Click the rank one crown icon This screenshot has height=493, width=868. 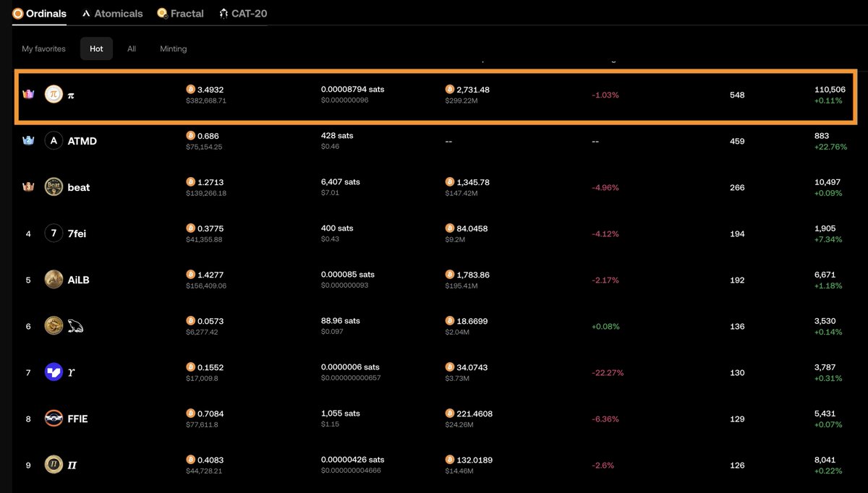29,94
